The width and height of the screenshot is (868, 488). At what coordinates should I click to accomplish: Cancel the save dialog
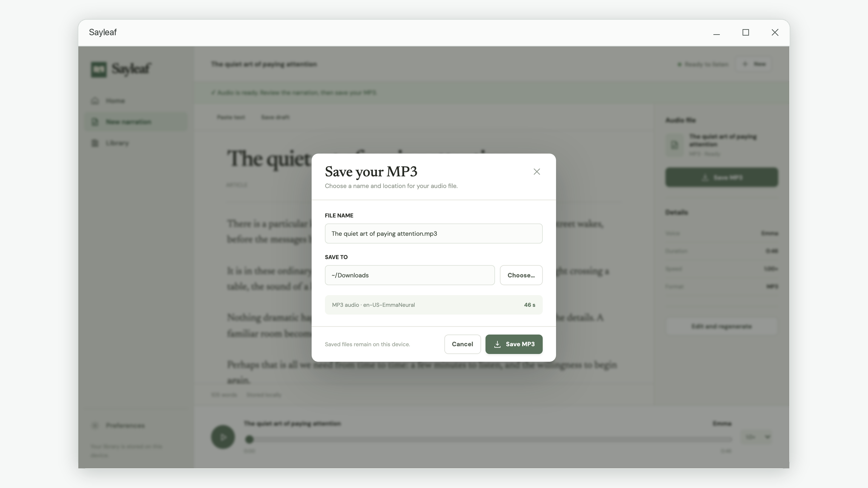coord(462,344)
